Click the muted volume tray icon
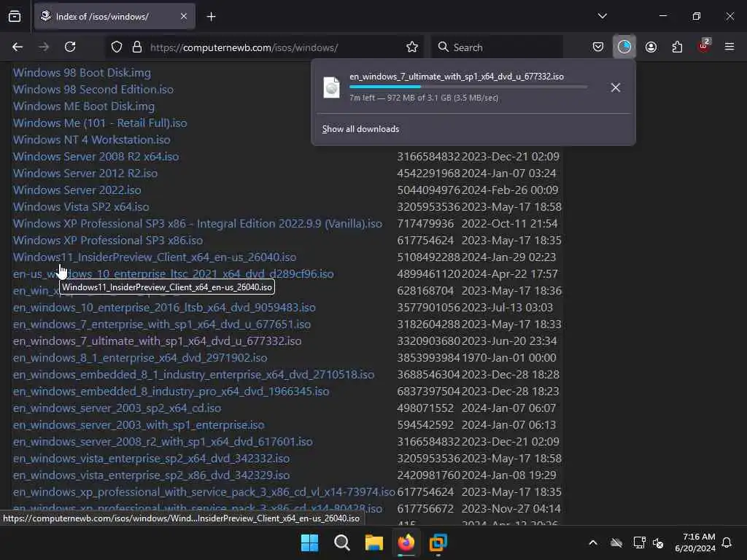This screenshot has height=560, width=747. [x=658, y=542]
